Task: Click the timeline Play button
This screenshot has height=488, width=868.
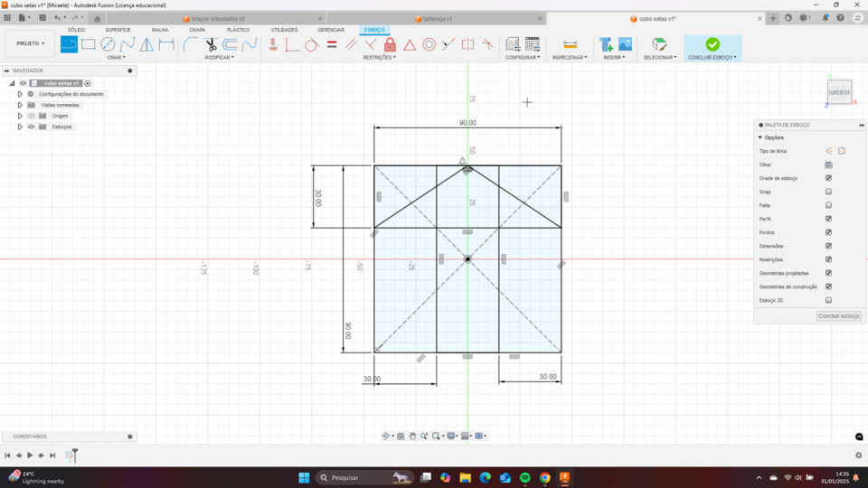Action: 30,455
